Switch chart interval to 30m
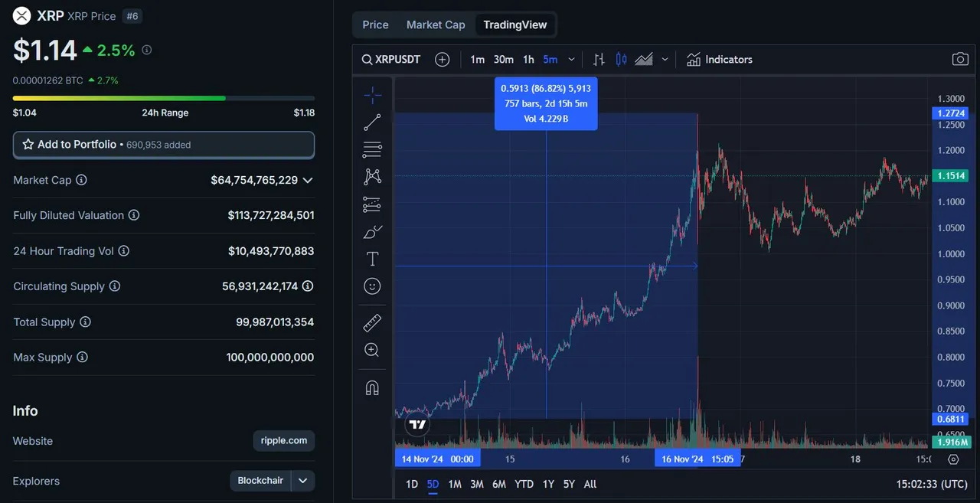Screen dimensions: 980x503 503,60
